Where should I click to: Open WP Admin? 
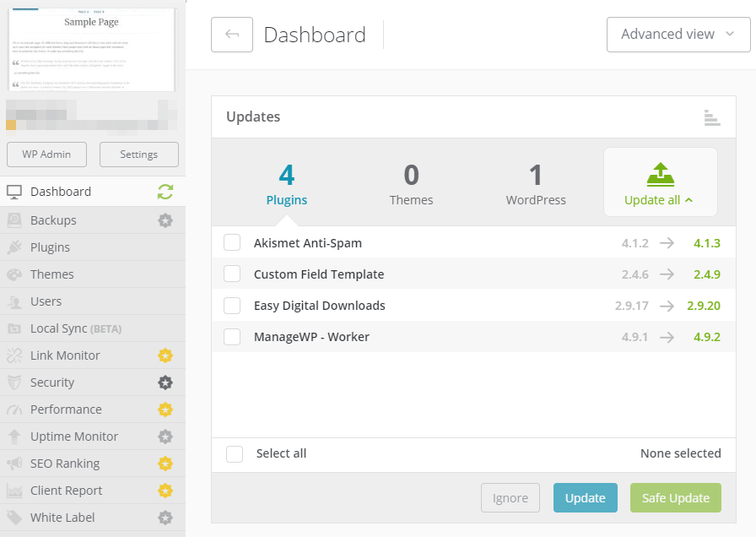(x=46, y=154)
